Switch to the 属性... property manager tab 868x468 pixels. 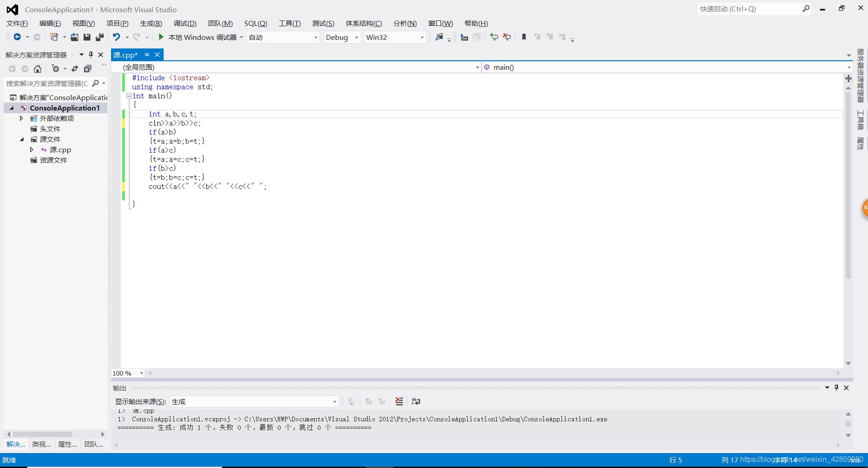(x=68, y=444)
